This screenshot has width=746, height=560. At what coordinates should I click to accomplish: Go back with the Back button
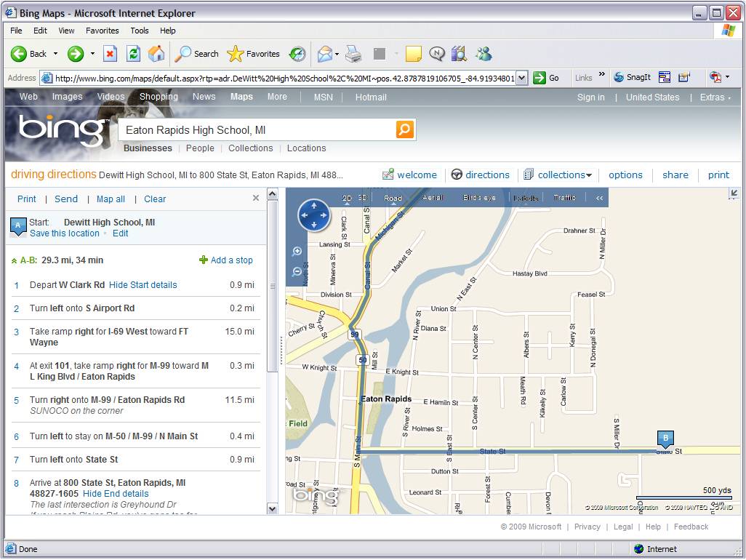28,54
